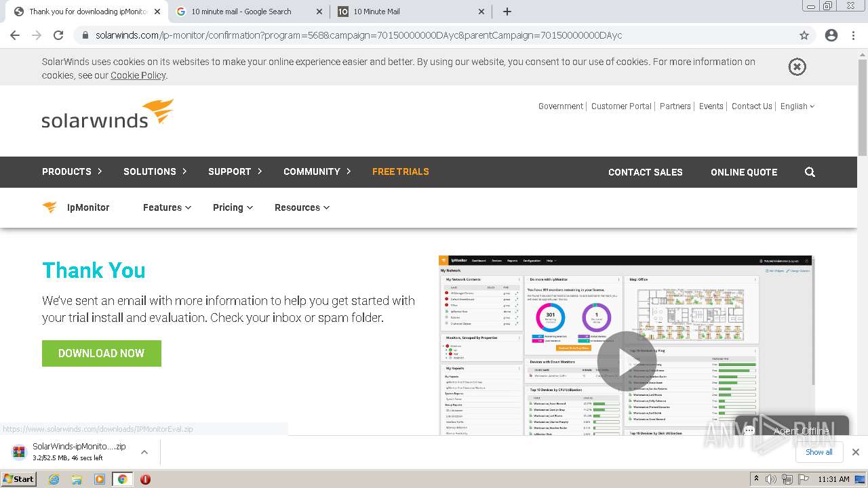This screenshot has width=868, height=488.
Task: Click the ipMonitor orange bird icon
Action: (50, 207)
